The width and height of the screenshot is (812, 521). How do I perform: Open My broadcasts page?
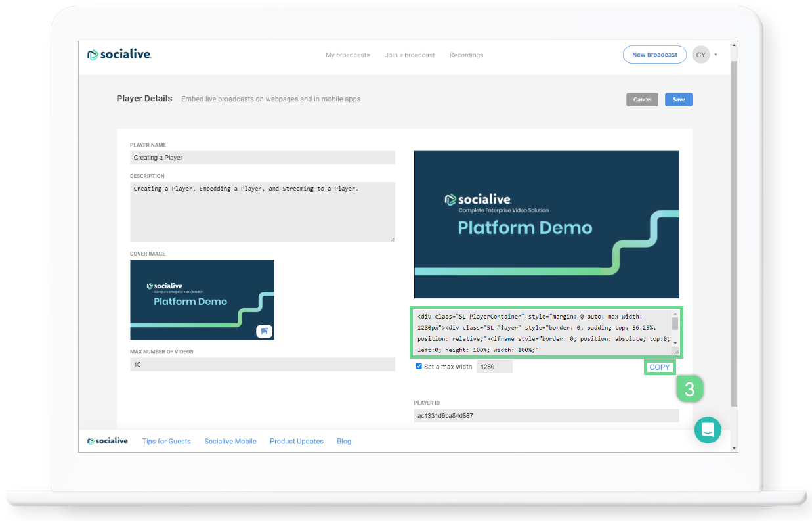pyautogui.click(x=348, y=55)
